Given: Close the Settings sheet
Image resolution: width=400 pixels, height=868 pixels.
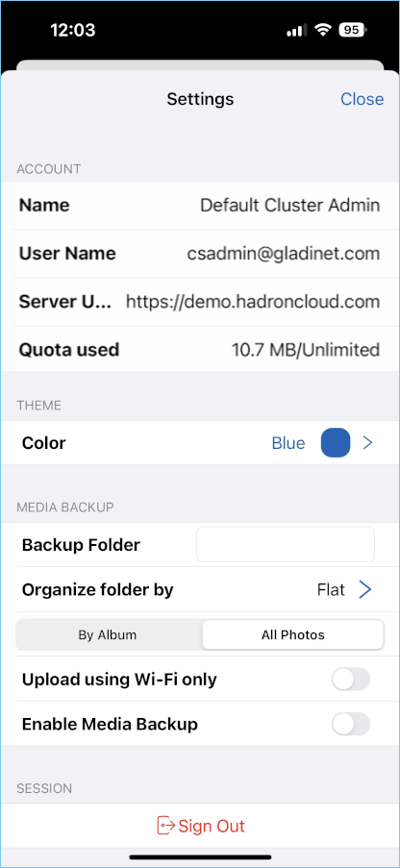Looking at the screenshot, I should [x=362, y=99].
